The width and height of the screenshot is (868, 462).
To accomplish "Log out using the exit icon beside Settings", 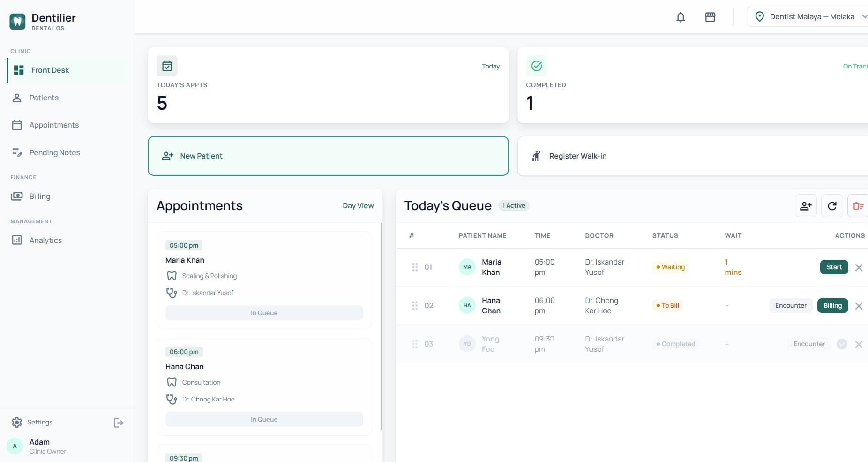I will pos(119,423).
